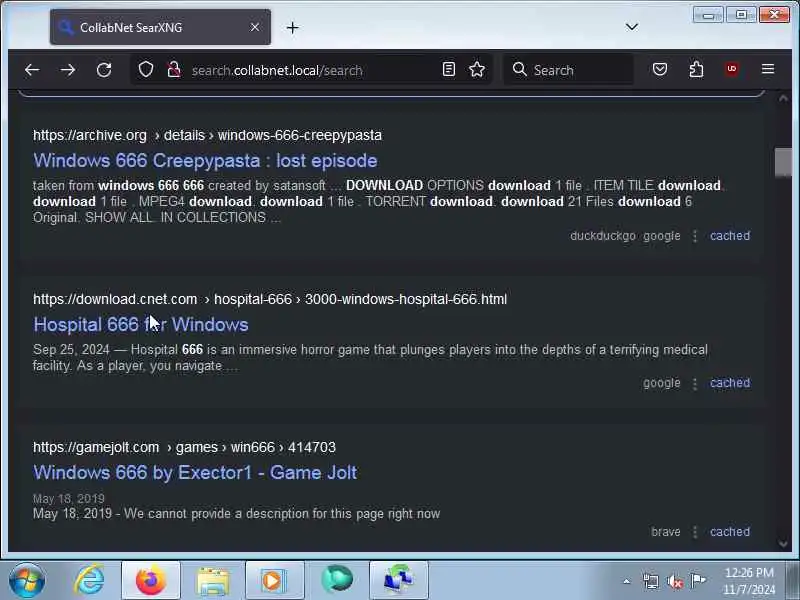Screen dimensions: 800x600
Task: Open Firefox application hamburger menu
Action: point(768,69)
